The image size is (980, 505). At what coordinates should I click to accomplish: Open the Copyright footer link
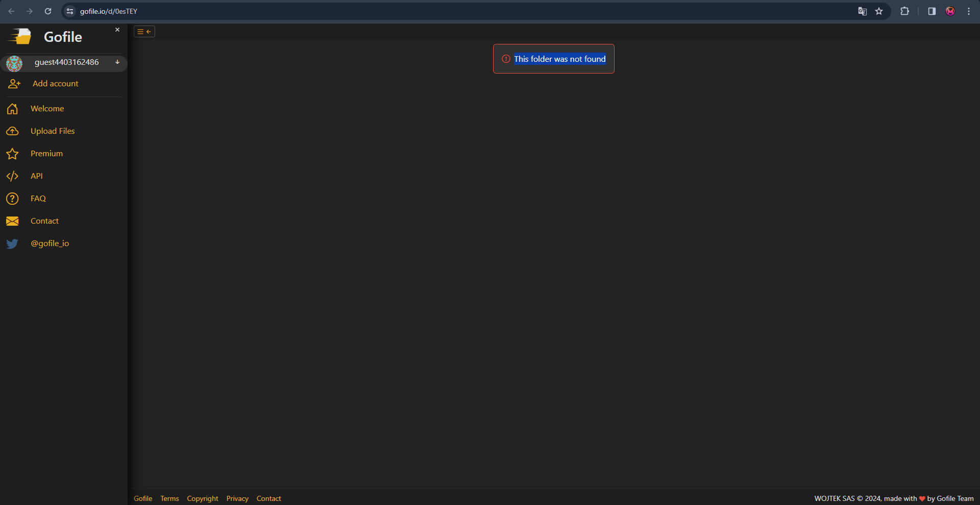203,498
